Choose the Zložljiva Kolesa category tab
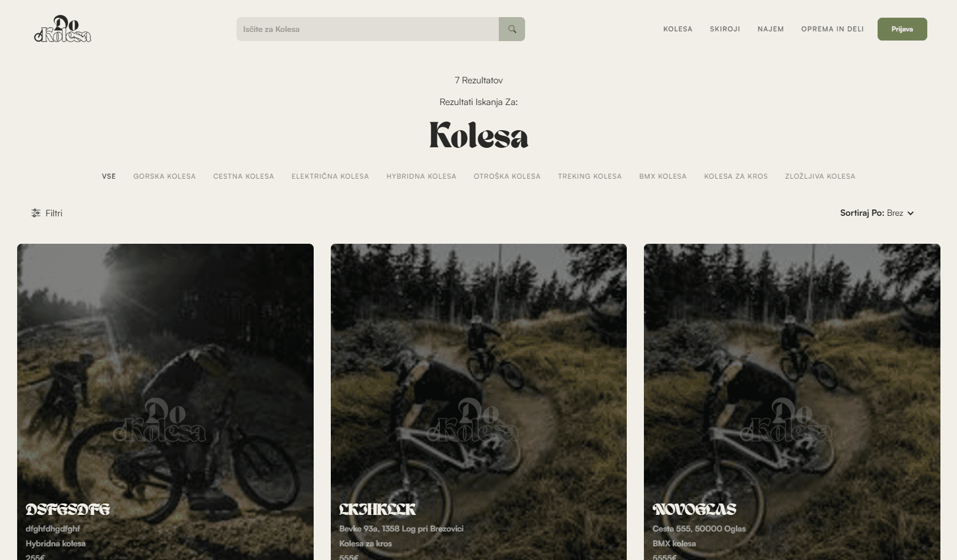The width and height of the screenshot is (957, 560). (x=820, y=176)
